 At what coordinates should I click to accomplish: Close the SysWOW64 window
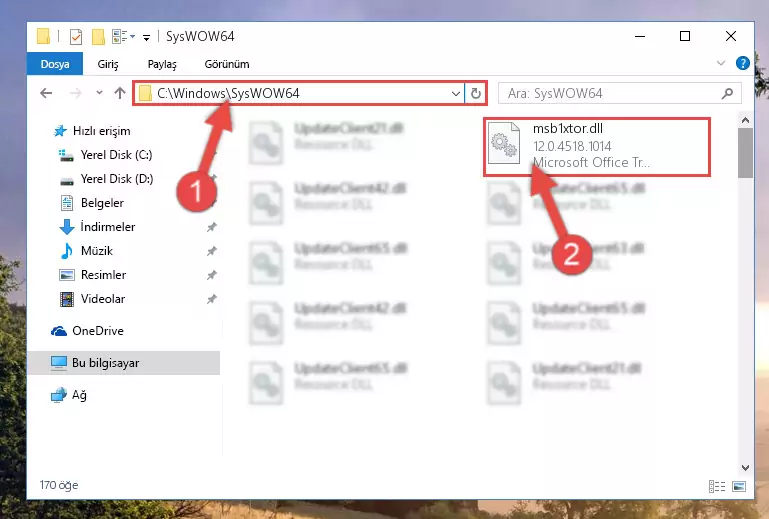pos(731,36)
